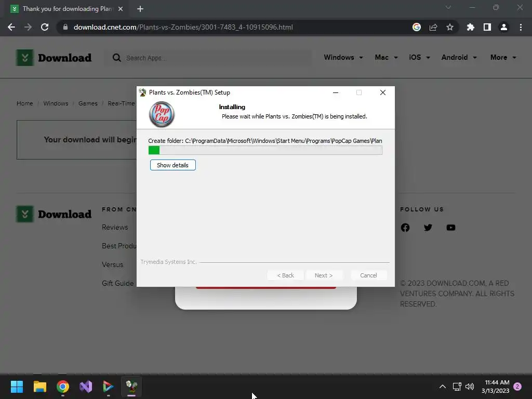The height and width of the screenshot is (399, 532).
Task: Close the 'Thank you for downloading' tab
Action: coord(121,9)
